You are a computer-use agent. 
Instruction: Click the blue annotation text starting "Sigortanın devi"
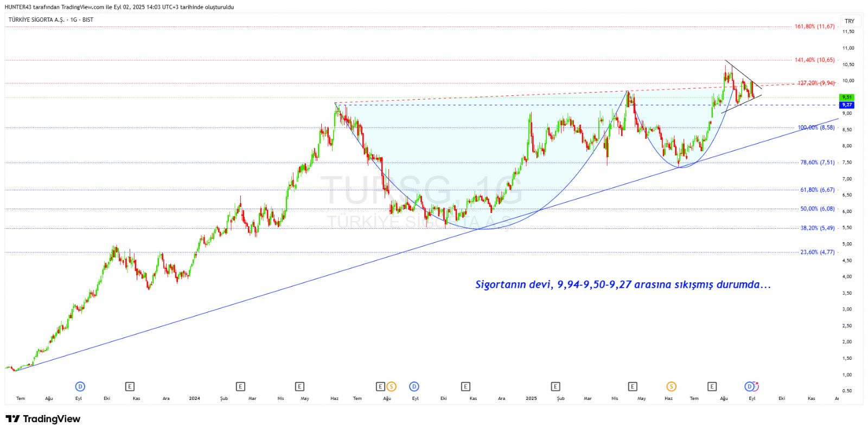tap(623, 284)
